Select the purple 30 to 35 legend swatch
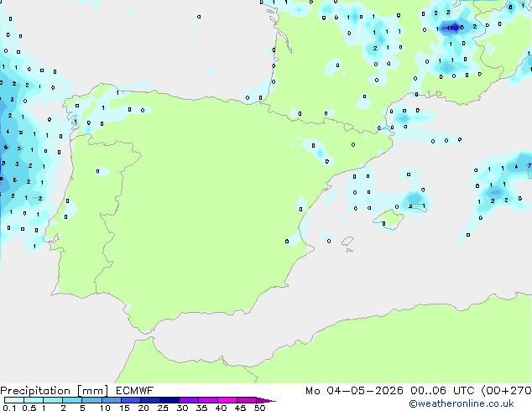The height and width of the screenshot is (411, 532). coord(188,400)
